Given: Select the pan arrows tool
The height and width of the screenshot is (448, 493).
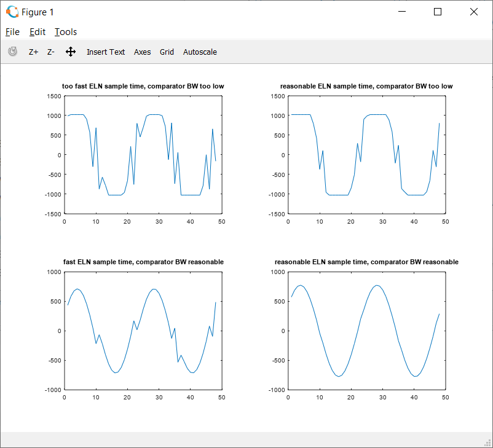Looking at the screenshot, I should (x=71, y=52).
